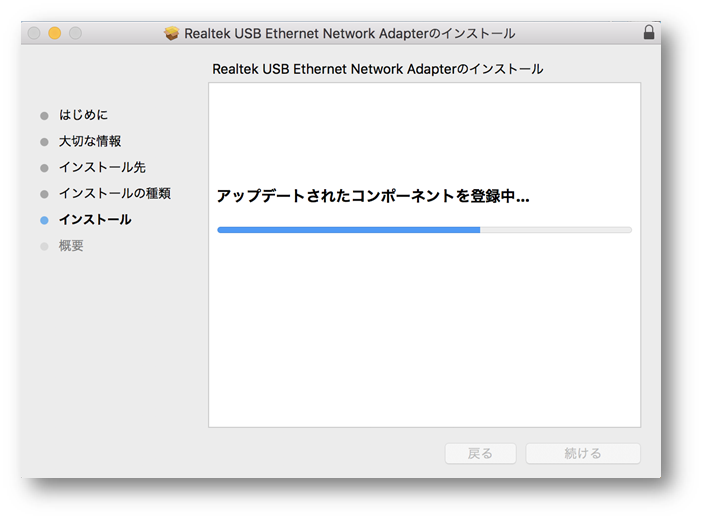703x520 pixels.
Task: Click the lock icon in title bar
Action: coord(649,32)
